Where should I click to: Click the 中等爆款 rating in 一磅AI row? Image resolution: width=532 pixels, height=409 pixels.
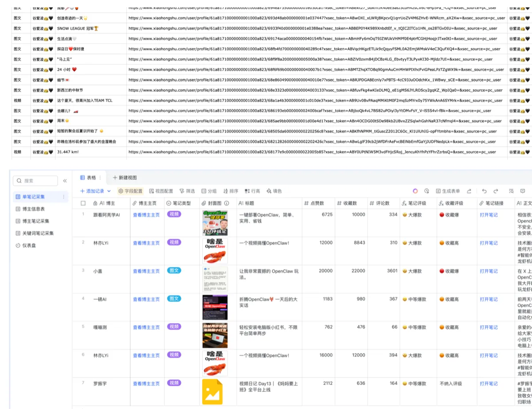[414, 299]
